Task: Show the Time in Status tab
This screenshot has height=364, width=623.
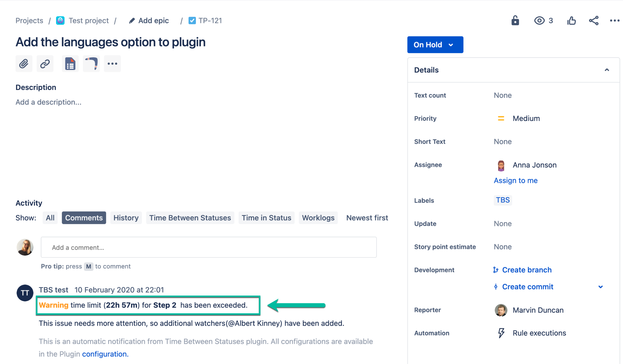Action: [266, 218]
